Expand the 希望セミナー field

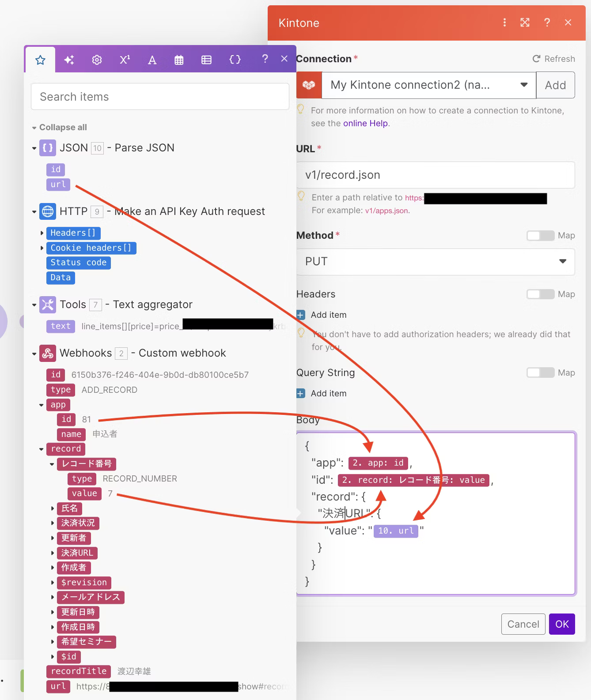[53, 642]
